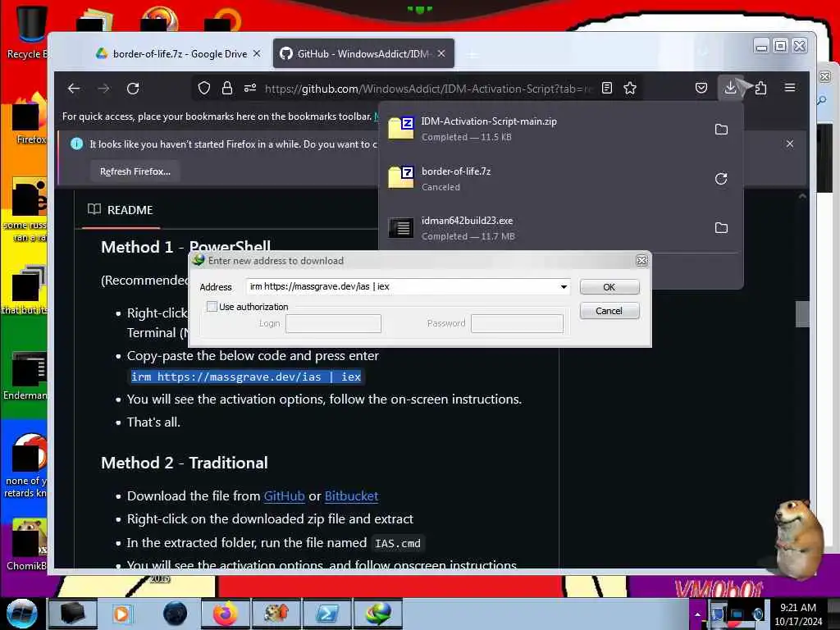Viewport: 840px width, 630px height.
Task: Open the Bitbucket download link
Action: click(351, 496)
